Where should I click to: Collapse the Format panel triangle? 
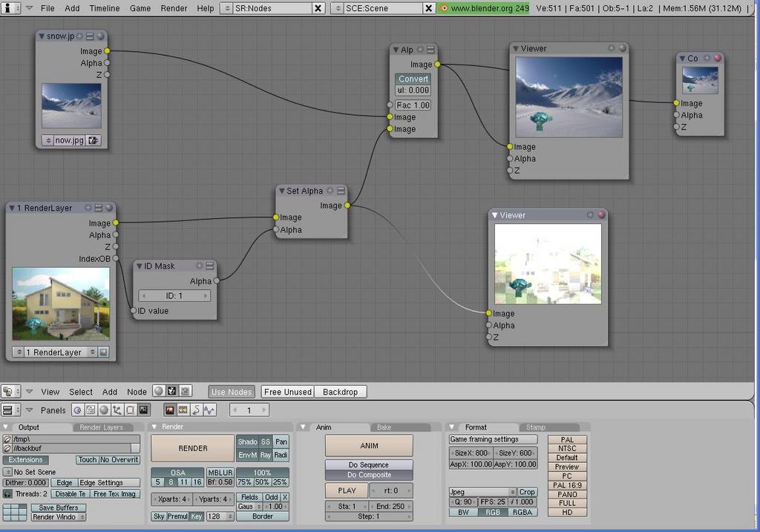[452, 427]
